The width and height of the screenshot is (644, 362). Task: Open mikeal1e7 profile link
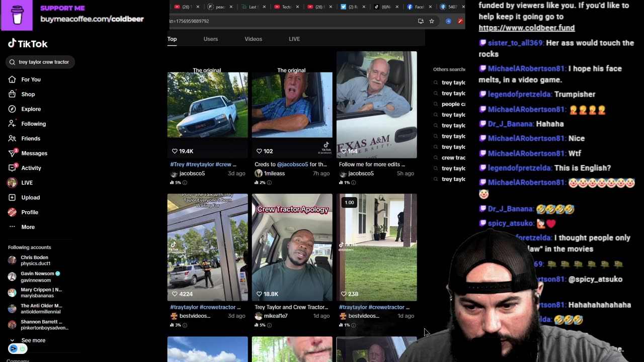tap(276, 316)
